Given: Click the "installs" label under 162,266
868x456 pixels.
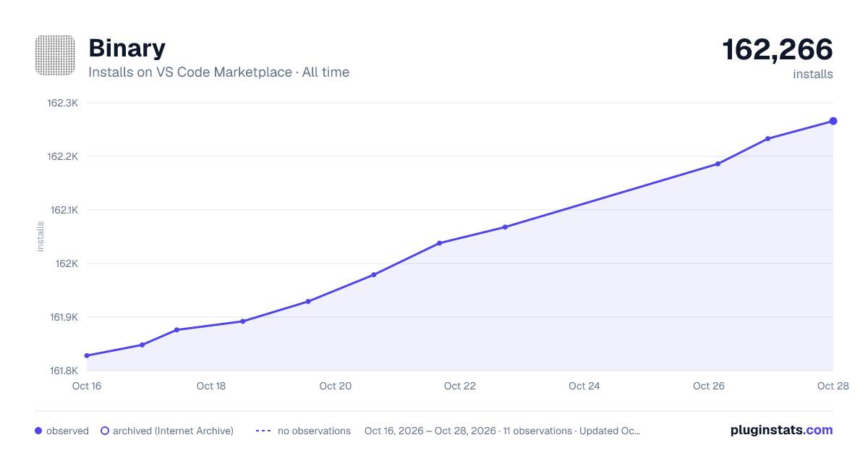Looking at the screenshot, I should [813, 74].
